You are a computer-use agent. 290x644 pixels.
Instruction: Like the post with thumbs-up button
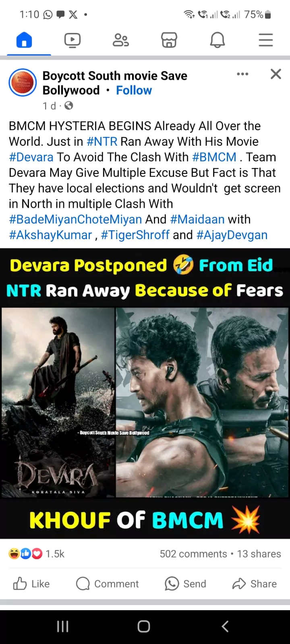pos(31,584)
